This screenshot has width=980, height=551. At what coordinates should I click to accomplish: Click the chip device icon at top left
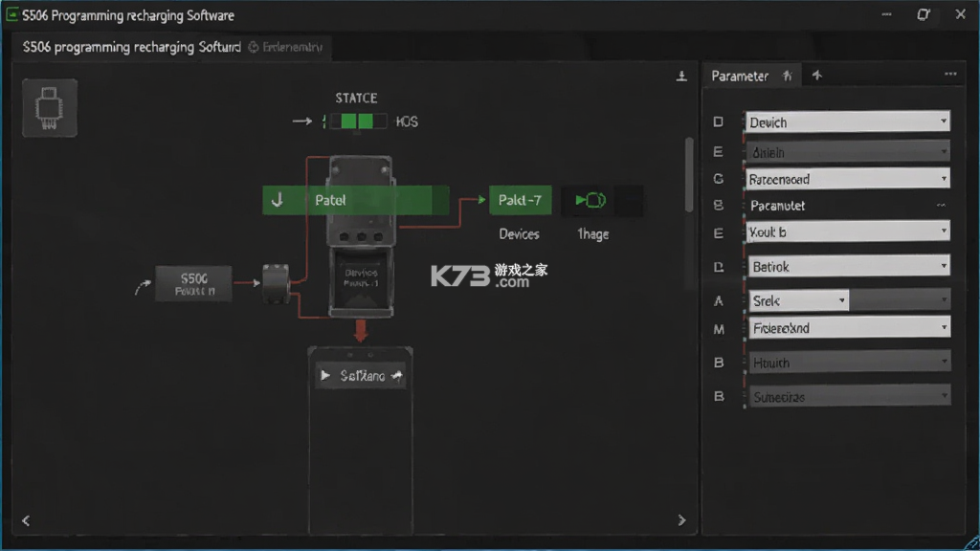pyautogui.click(x=50, y=107)
